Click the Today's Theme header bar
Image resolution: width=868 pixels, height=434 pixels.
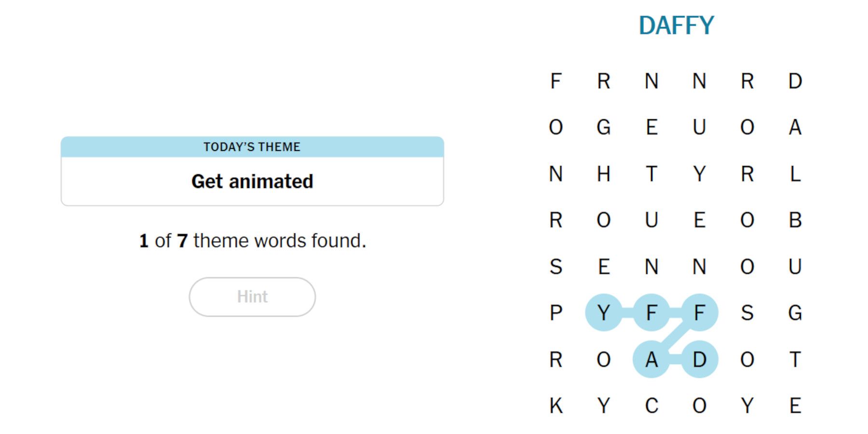(x=252, y=147)
